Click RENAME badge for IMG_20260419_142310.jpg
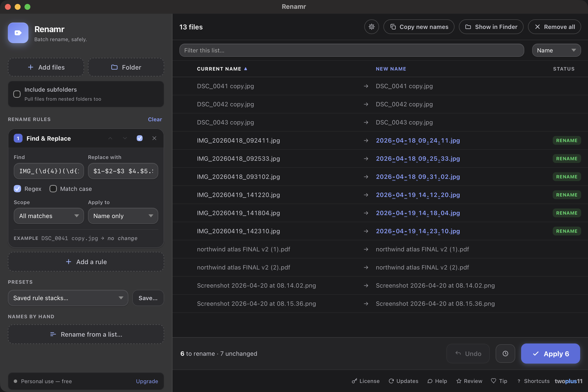 click(566, 231)
